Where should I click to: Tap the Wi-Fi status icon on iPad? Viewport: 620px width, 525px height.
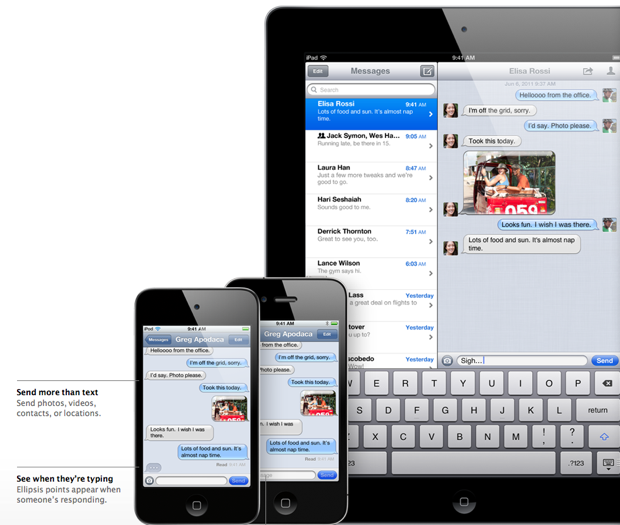coord(324,58)
